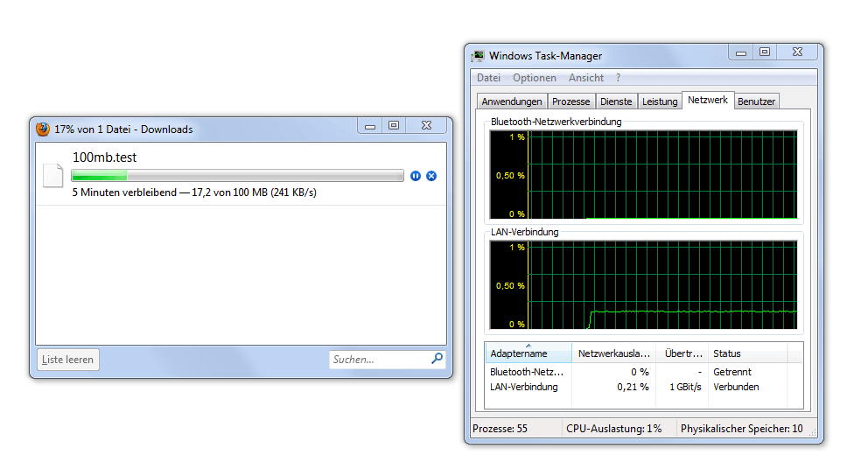Click the Physikalischer Speicher status entry
This screenshot has width=868, height=469.
pyautogui.click(x=741, y=429)
